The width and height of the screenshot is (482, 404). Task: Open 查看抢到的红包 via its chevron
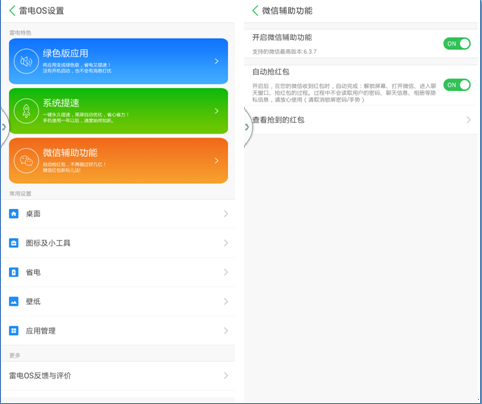tap(469, 120)
